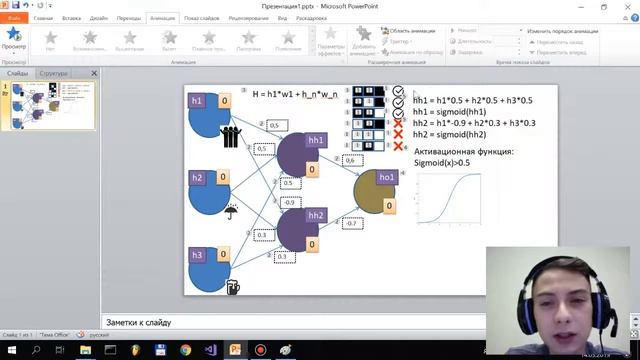Apply the Вылет animation effect
The height and width of the screenshot is (360, 640).
coord(169,41)
